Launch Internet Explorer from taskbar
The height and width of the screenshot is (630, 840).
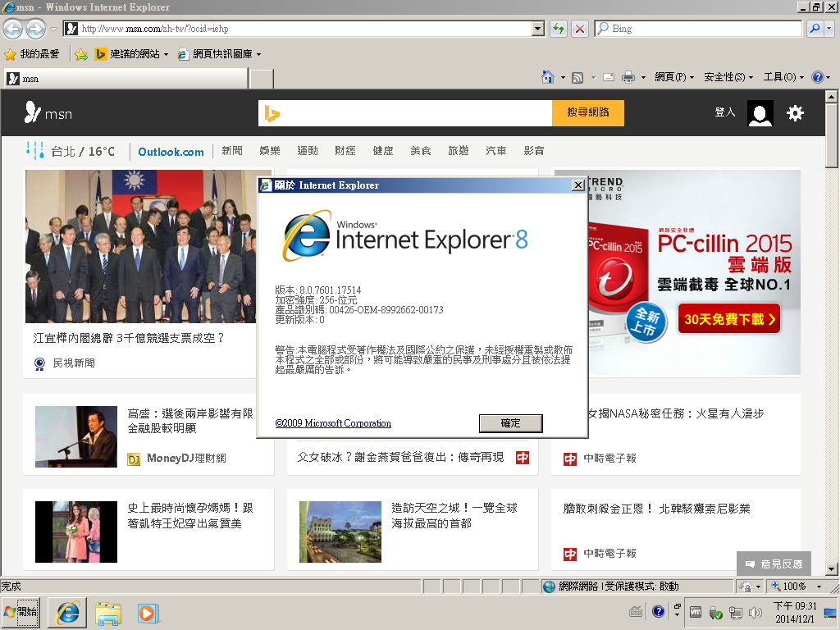(67, 613)
